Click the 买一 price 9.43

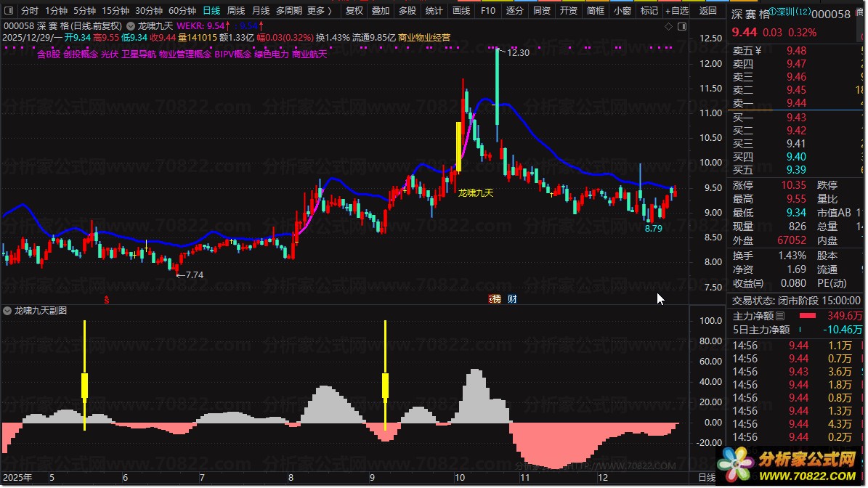pyautogui.click(x=797, y=118)
